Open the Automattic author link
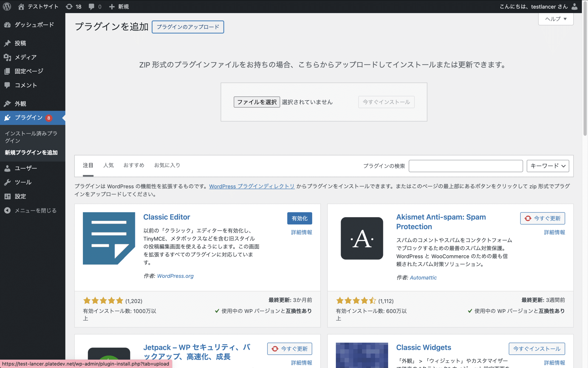 423,278
